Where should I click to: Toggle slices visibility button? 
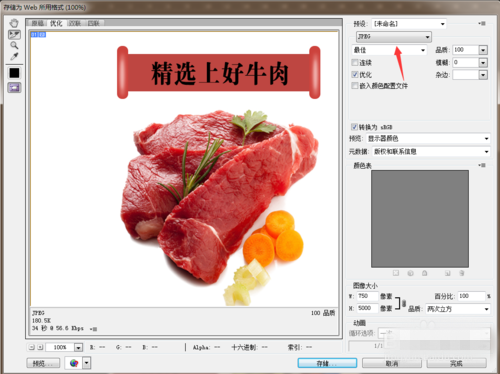14,88
